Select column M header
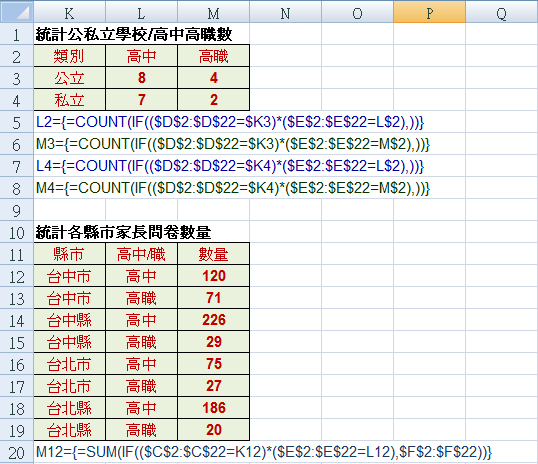The image size is (538, 464). [x=213, y=13]
